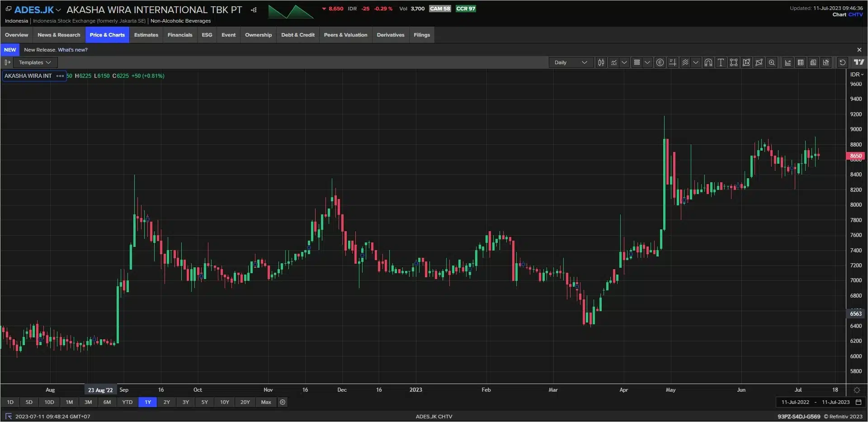Set chart range to 5D
Image resolution: width=868 pixels, height=422 pixels.
coord(29,402)
